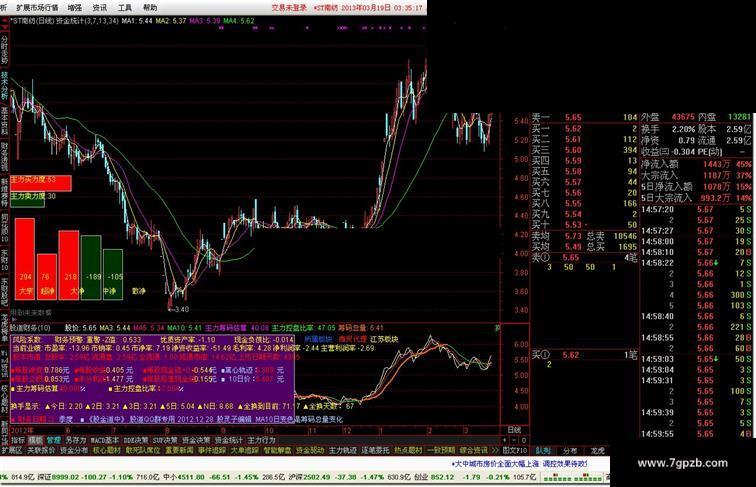
Task: Switch to the 模板 tab
Action: click(35, 440)
